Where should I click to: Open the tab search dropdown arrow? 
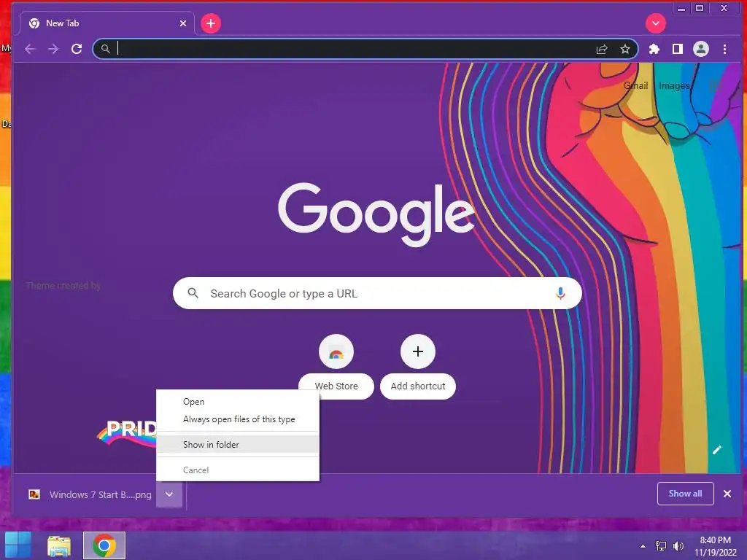click(x=656, y=23)
